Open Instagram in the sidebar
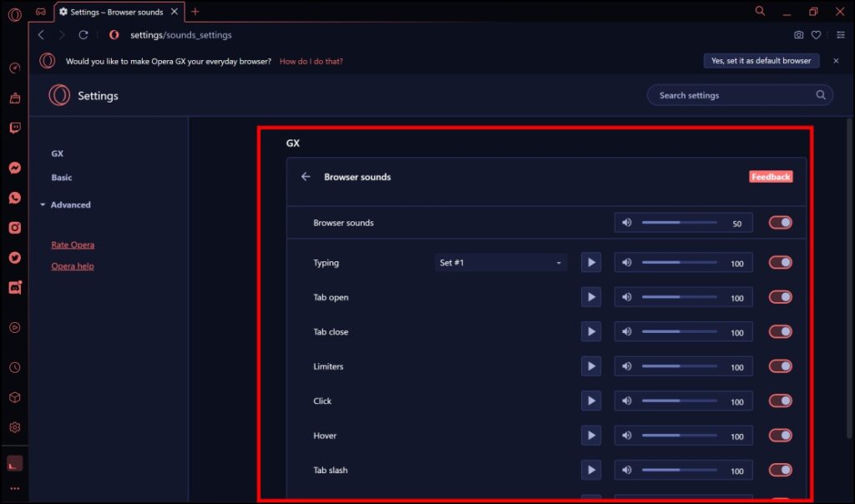This screenshot has width=855, height=504. coord(15,228)
